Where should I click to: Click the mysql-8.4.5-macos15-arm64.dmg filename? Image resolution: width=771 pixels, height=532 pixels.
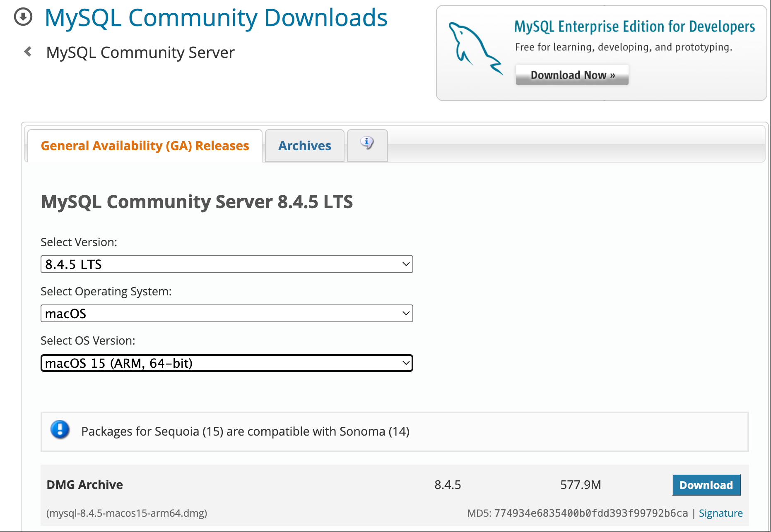127,513
